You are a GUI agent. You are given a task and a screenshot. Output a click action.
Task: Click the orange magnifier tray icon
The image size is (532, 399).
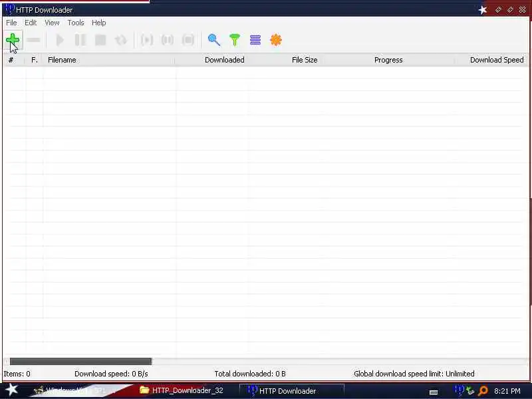pyautogui.click(x=483, y=391)
